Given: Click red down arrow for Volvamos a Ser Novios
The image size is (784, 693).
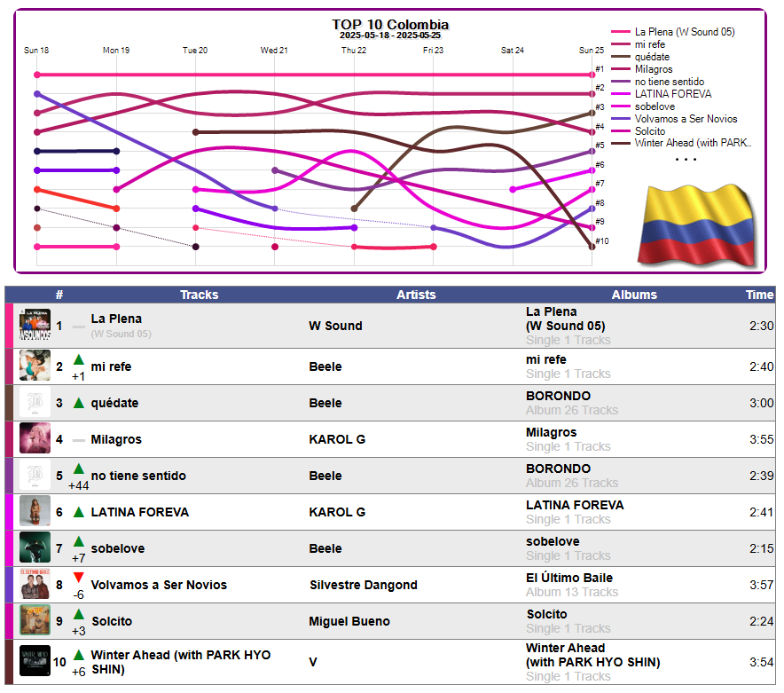Looking at the screenshot, I should click(79, 578).
